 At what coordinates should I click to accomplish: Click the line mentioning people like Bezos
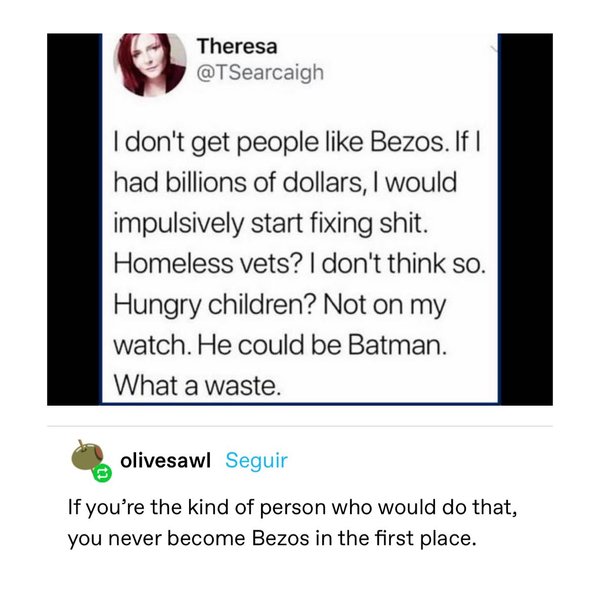[x=298, y=147]
